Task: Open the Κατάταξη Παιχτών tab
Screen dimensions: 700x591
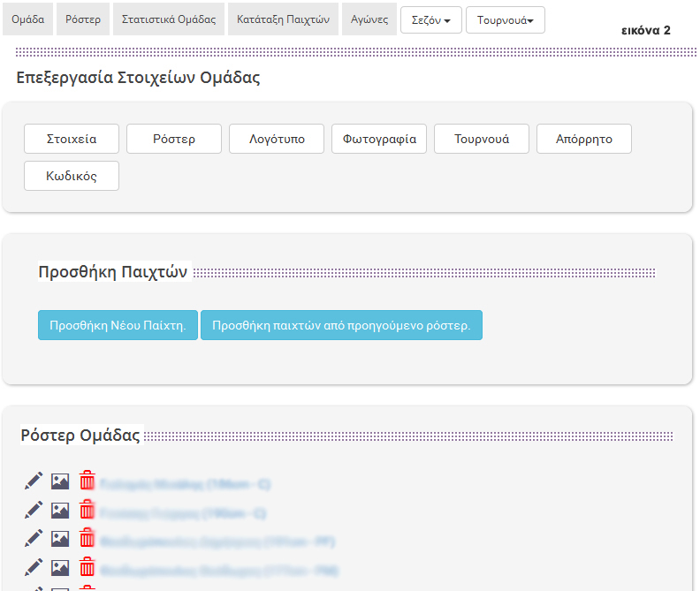Action: [283, 19]
